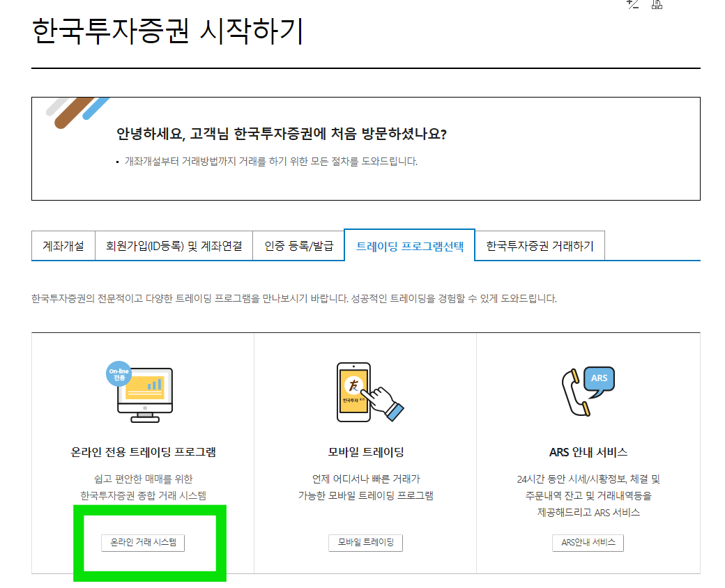Click the text 제공해드리고 ARS 서비스

[588, 512]
